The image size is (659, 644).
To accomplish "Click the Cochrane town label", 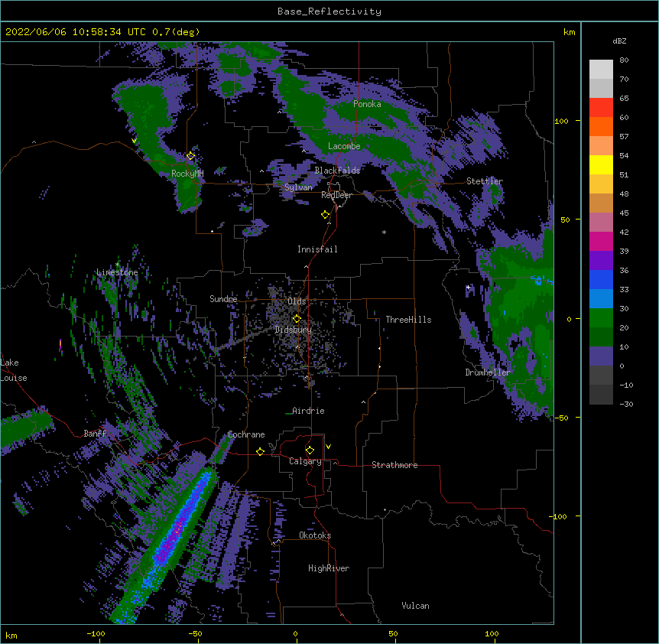I will pyautogui.click(x=246, y=434).
